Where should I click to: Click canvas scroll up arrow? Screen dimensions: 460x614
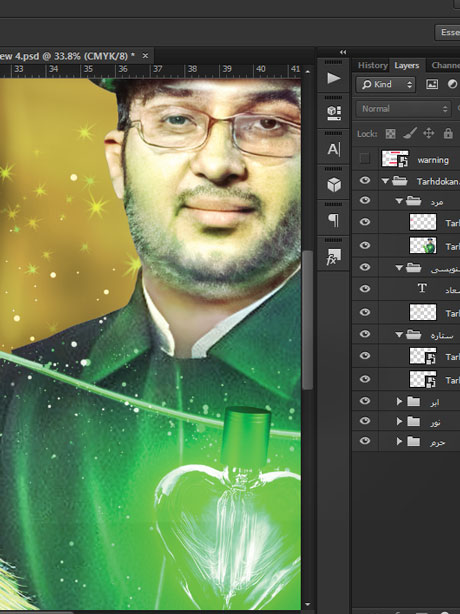308,72
